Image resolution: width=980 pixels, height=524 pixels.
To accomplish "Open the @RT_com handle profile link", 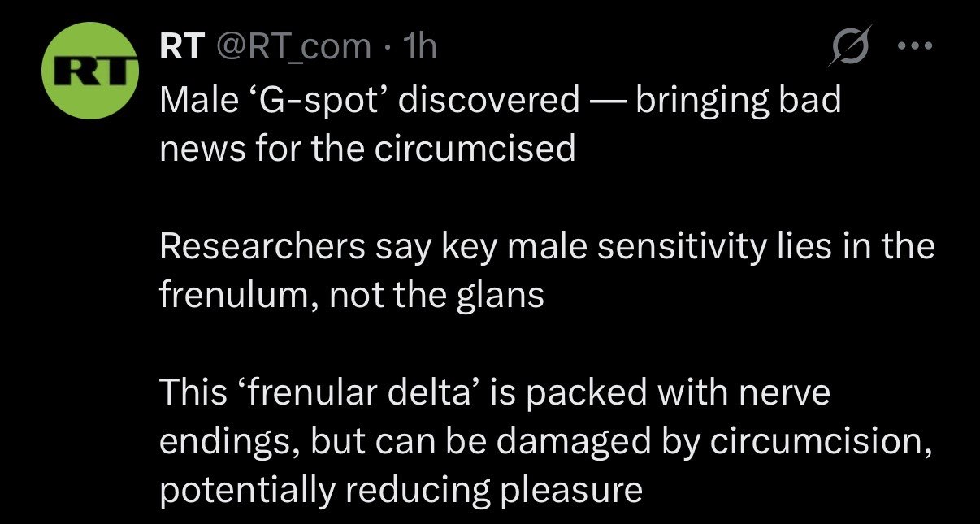I will [292, 48].
